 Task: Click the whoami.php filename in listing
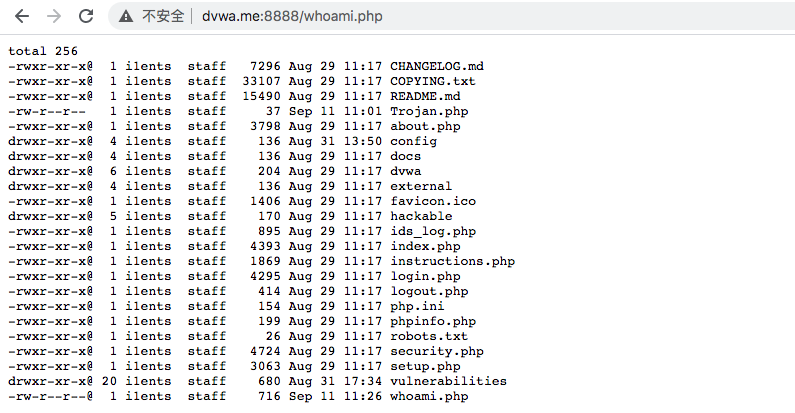pyautogui.click(x=429, y=396)
